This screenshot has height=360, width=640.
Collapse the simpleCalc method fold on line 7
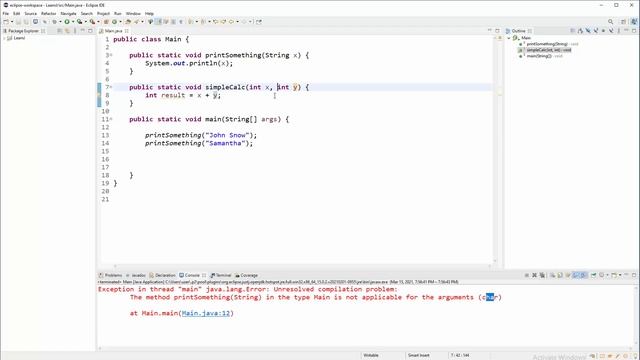pyautogui.click(x=111, y=87)
